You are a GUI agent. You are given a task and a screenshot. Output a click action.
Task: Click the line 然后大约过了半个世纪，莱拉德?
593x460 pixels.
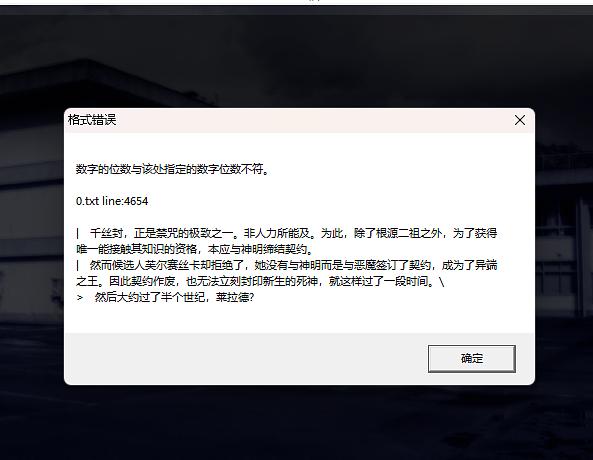tap(174, 297)
